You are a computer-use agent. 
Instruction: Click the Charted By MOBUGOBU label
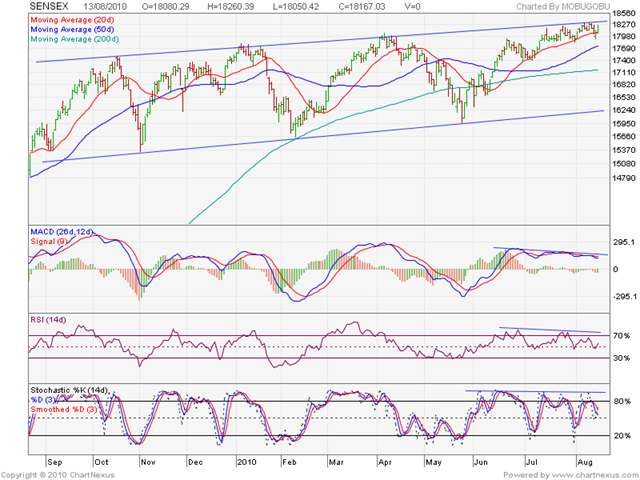click(x=563, y=7)
